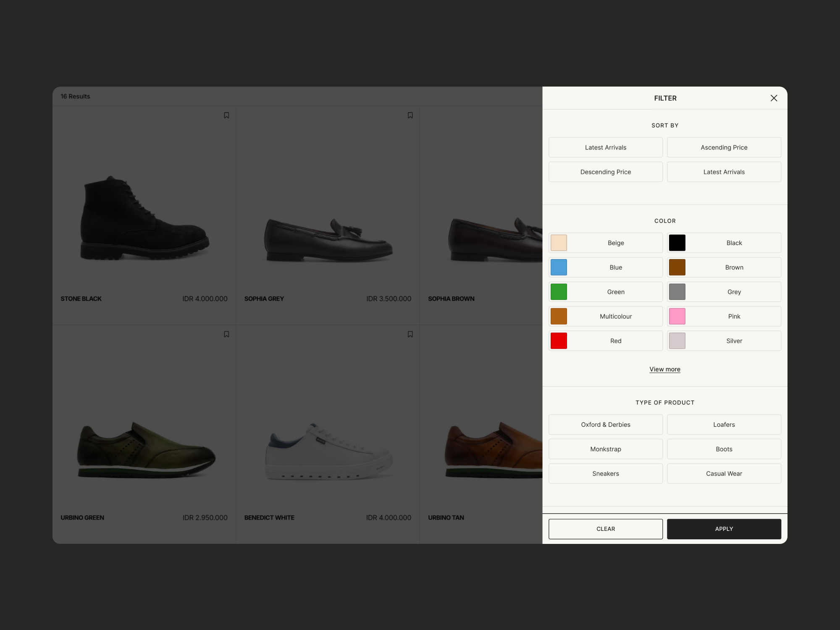The image size is (840, 630).
Task: Filter by Blue color option
Action: pos(606,267)
